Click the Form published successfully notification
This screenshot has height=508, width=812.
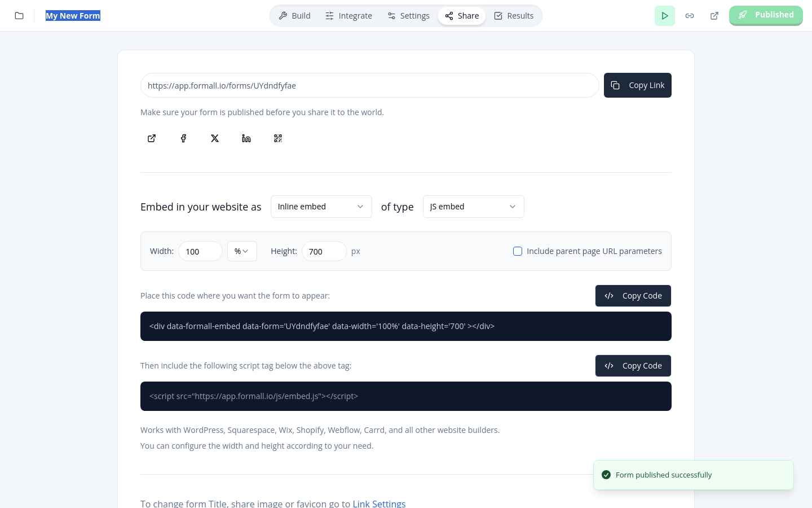694,475
